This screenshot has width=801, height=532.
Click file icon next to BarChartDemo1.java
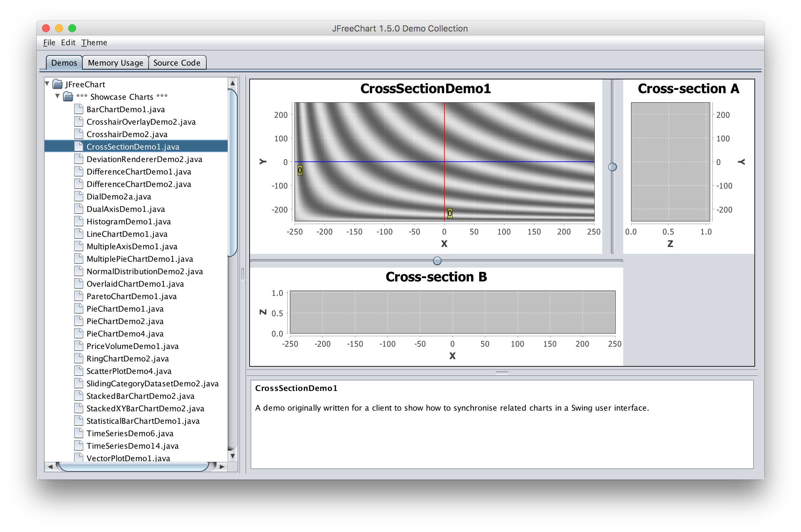(79, 109)
